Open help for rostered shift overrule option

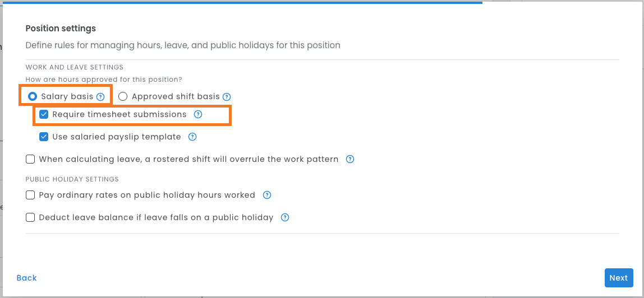[x=350, y=159]
